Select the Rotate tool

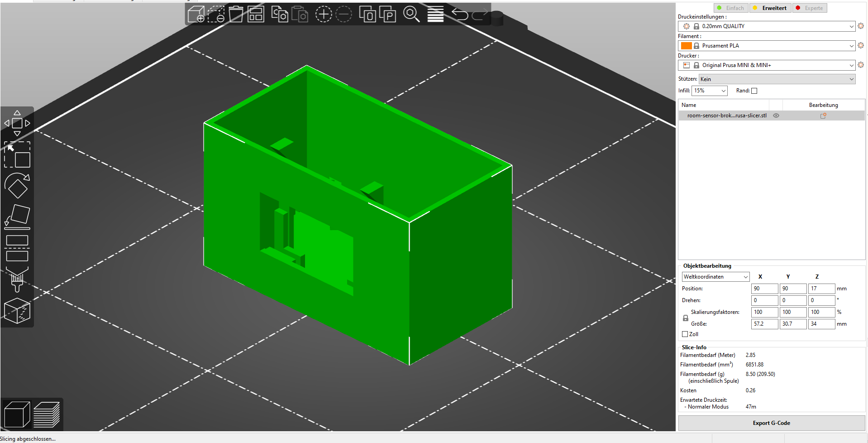coord(17,186)
